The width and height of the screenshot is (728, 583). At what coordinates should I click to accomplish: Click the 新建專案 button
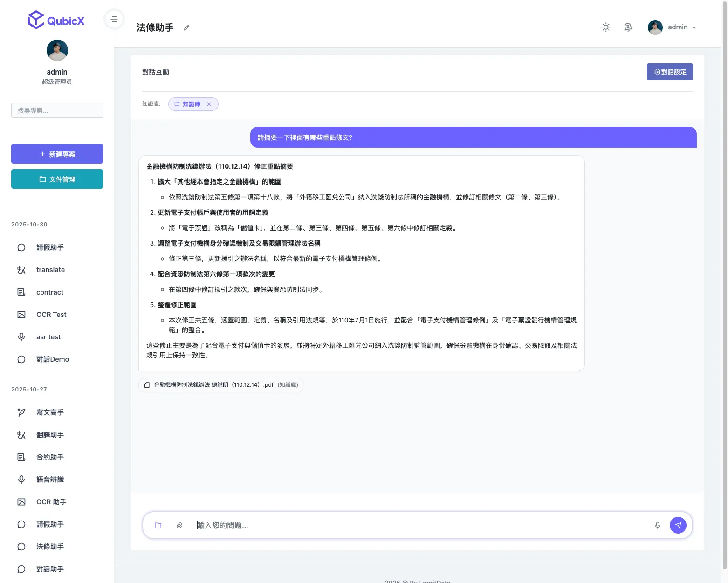click(x=57, y=154)
